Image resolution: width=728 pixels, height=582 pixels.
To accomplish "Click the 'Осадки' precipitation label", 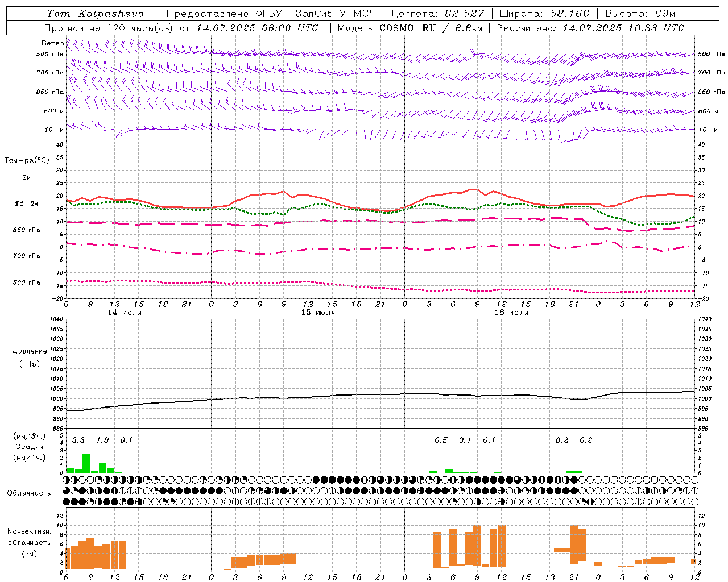I will click(x=29, y=447).
